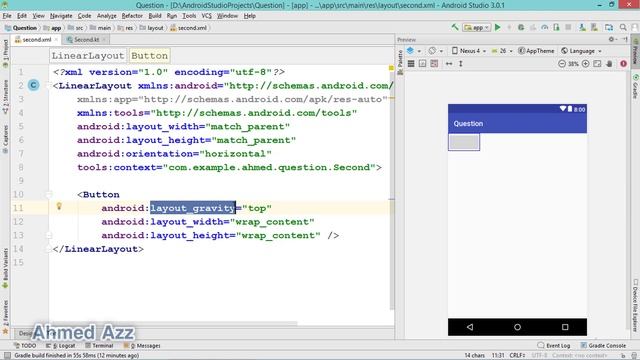
Task: Run the app with the green play button
Action: pos(498,27)
